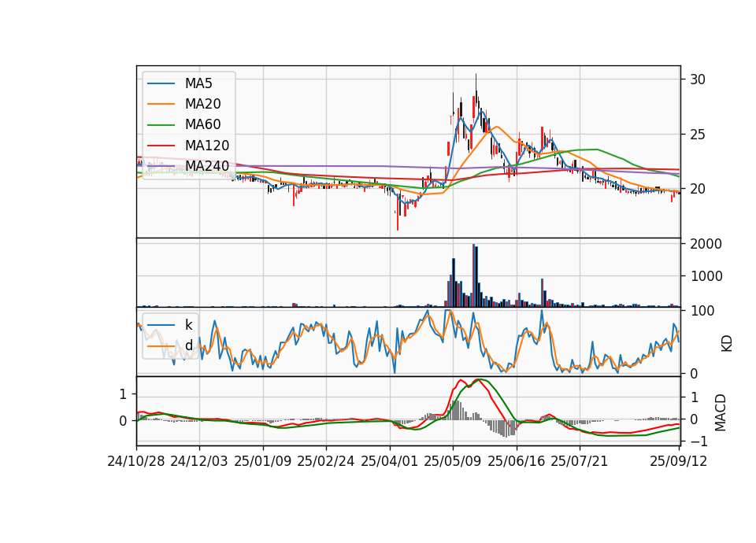Click the price axis value 30
The width and height of the screenshot is (756, 543).
click(698, 79)
